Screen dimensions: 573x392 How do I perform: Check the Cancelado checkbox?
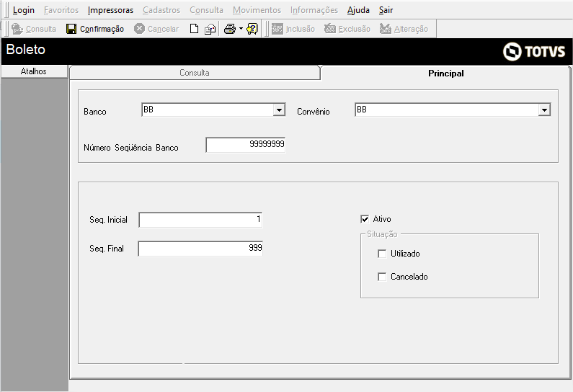382,277
